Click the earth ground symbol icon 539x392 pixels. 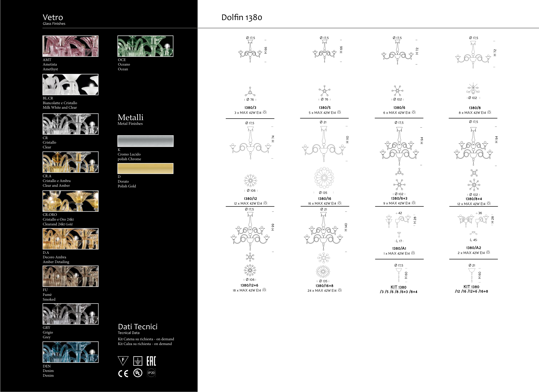[x=138, y=361]
